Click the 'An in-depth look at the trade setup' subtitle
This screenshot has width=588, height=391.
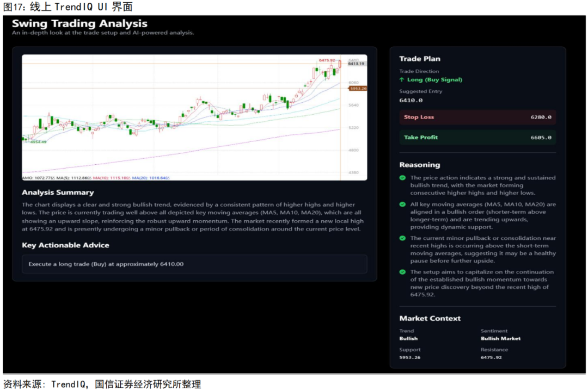point(103,33)
